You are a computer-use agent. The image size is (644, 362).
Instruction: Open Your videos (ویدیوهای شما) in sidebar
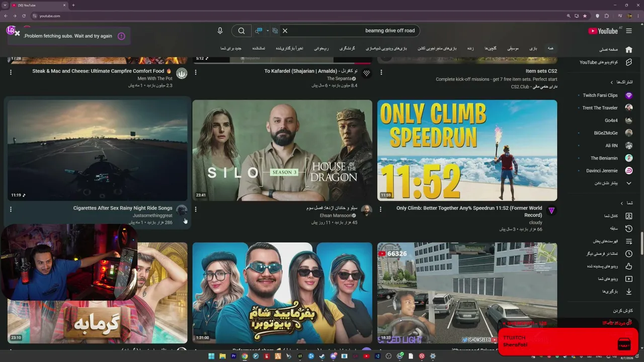[x=615, y=279]
